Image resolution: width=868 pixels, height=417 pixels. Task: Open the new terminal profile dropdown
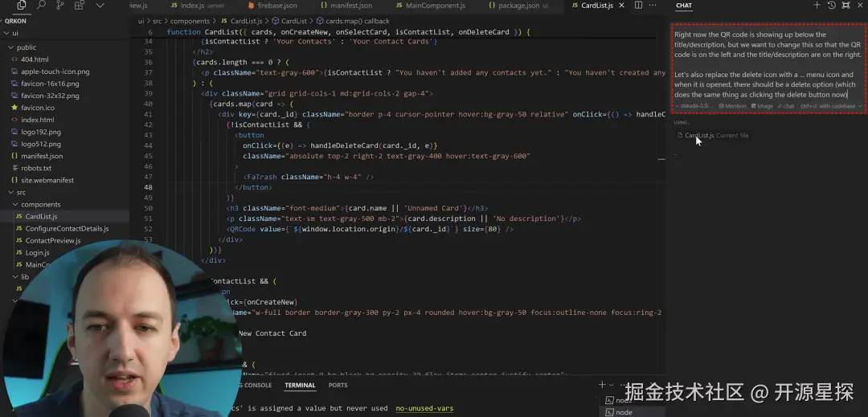(611, 385)
